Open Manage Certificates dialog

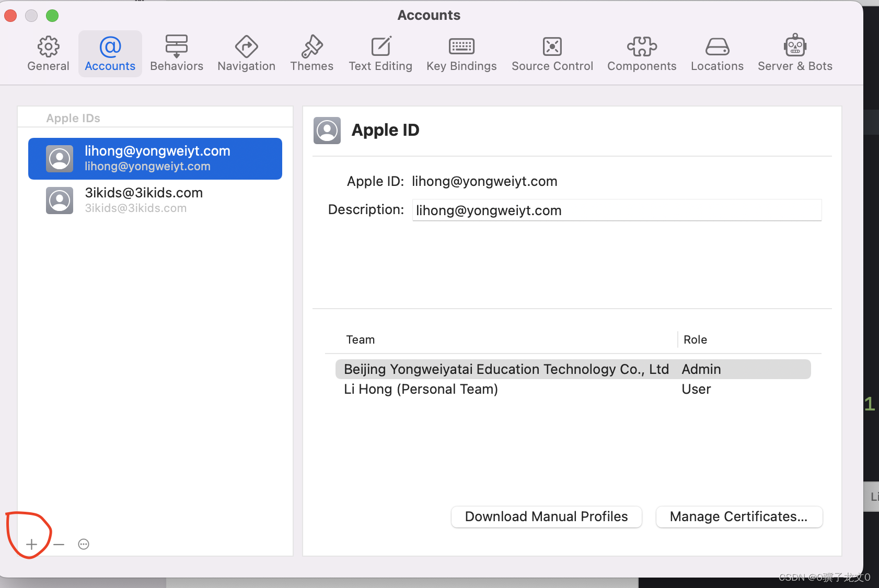pos(738,516)
